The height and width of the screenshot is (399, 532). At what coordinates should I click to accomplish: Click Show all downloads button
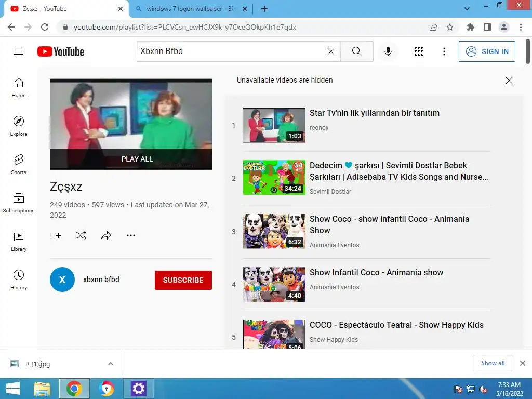click(x=493, y=363)
